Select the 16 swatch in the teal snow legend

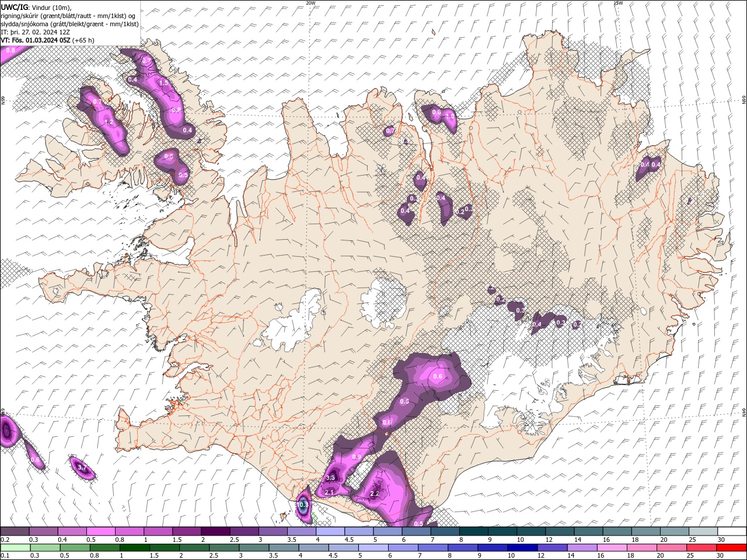[617, 531]
